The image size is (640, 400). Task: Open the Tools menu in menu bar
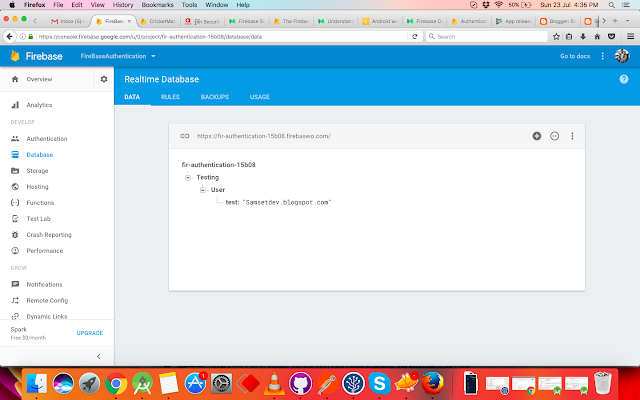pos(189,5)
